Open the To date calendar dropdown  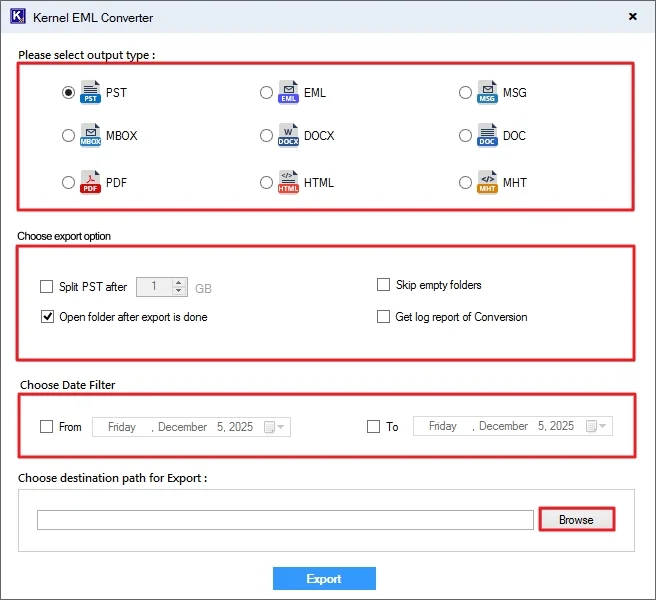point(596,426)
